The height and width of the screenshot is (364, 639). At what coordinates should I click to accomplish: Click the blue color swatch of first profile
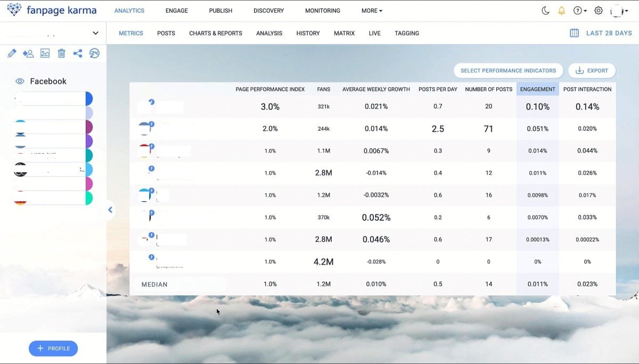coord(89,98)
